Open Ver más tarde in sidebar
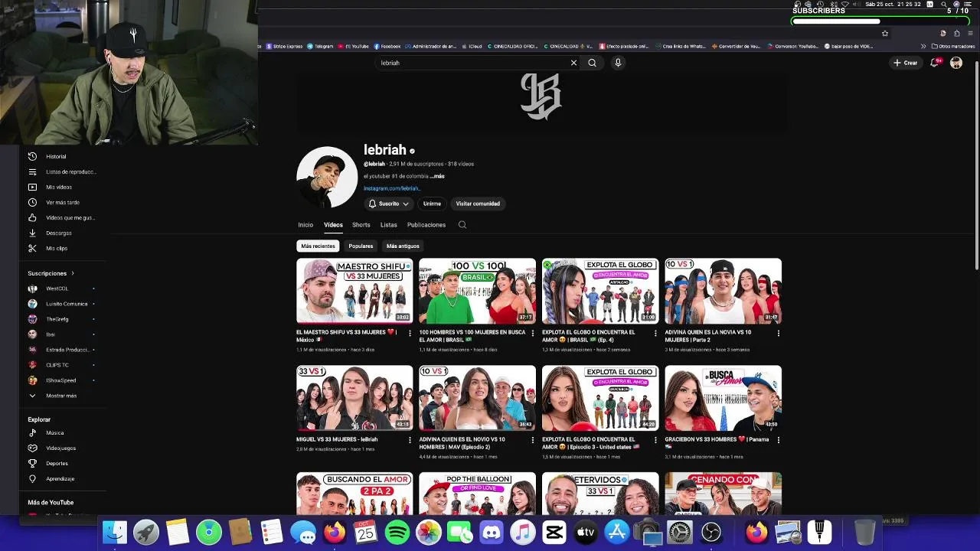980x551 pixels. (62, 202)
